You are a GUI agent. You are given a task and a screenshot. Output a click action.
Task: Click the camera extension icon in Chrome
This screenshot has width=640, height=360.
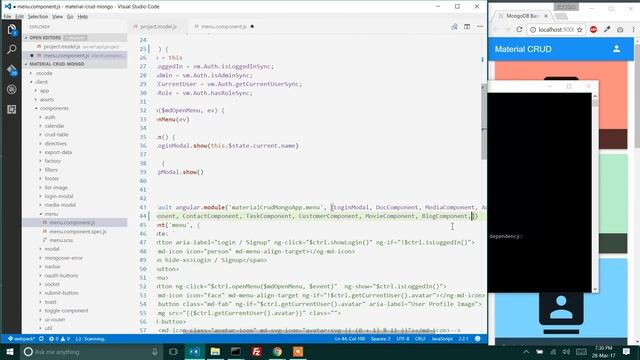click(x=620, y=29)
